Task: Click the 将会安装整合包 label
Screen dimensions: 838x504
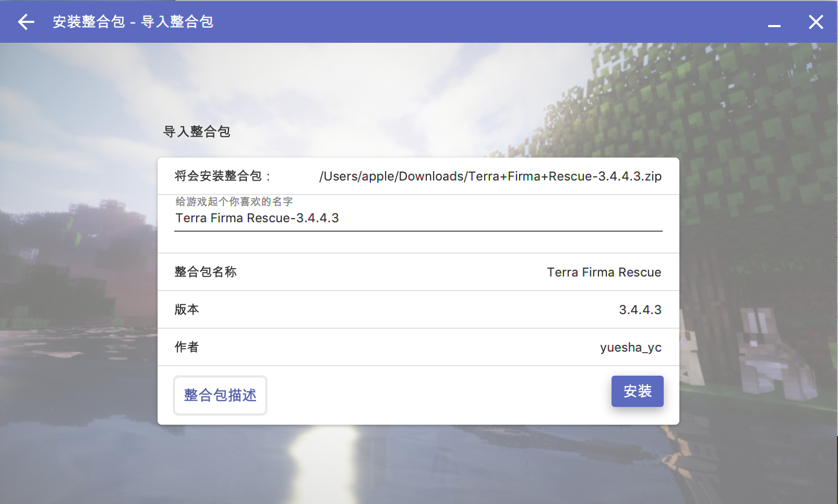Action: pos(223,176)
